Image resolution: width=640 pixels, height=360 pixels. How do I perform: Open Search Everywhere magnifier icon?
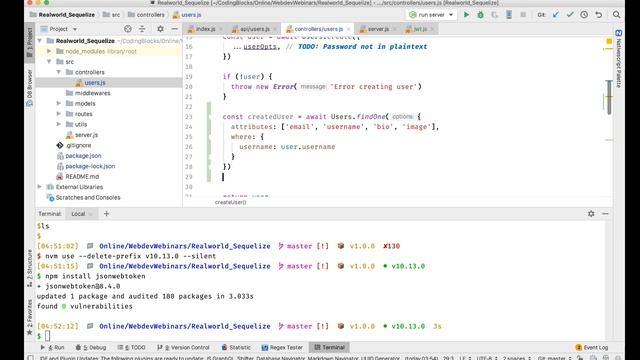(x=616, y=15)
